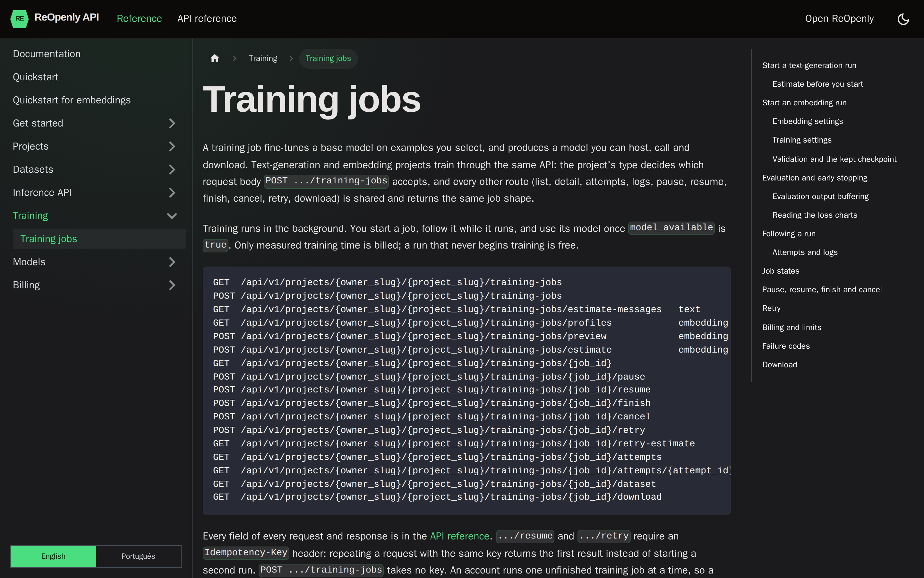Jump to Retry section
The image size is (924, 578).
tap(771, 309)
